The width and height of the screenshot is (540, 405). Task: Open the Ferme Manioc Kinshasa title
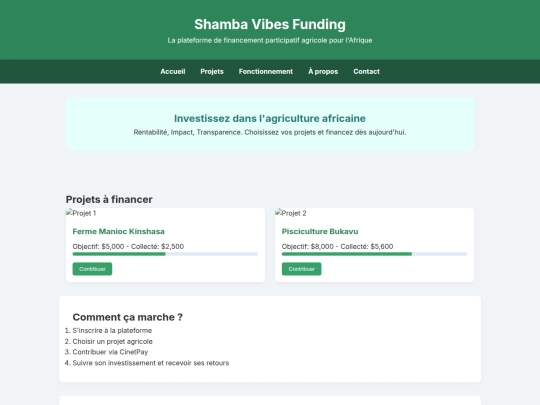coord(118,231)
